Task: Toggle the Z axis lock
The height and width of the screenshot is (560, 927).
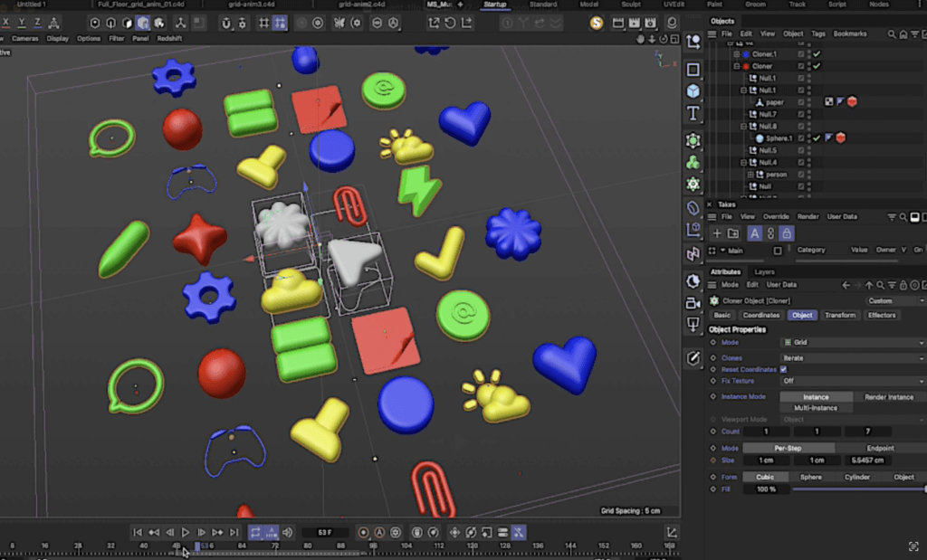Action: pos(37,23)
